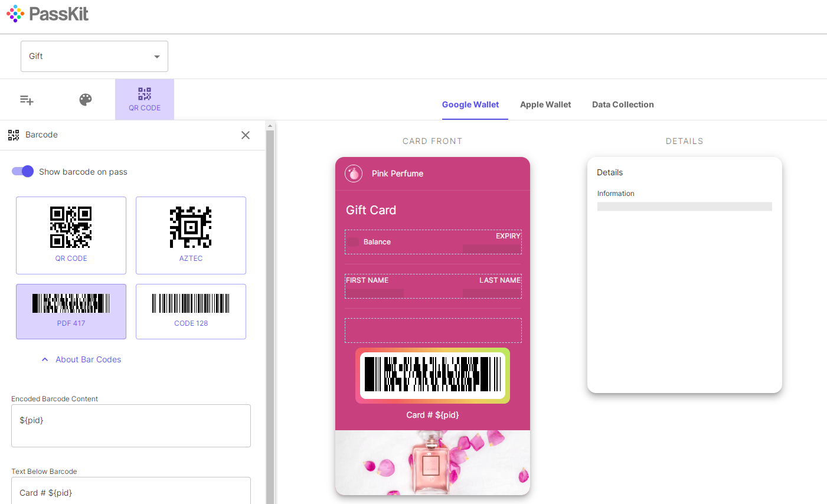Toggle Show barcode on pass
The height and width of the screenshot is (504, 827).
tap(23, 171)
